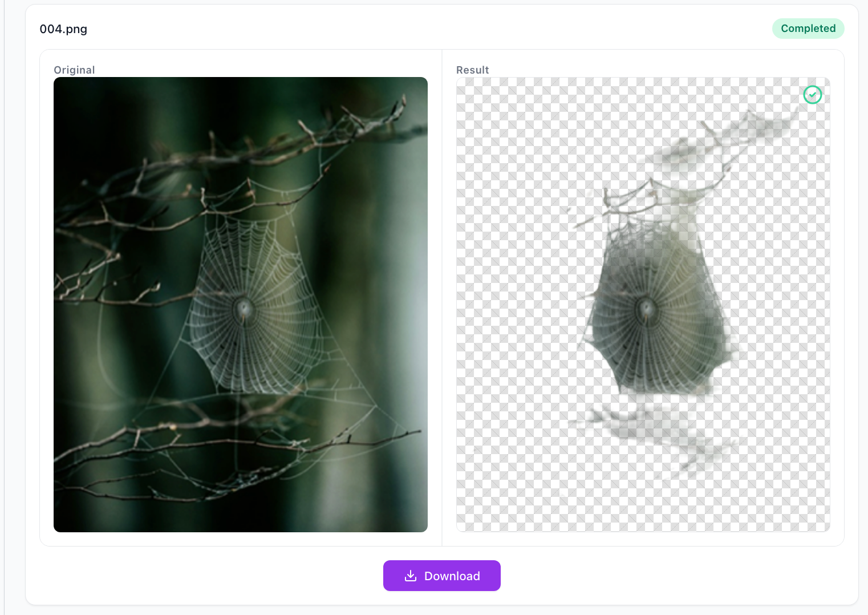
Task: Click the green checkmark circle icon
Action: tap(812, 95)
